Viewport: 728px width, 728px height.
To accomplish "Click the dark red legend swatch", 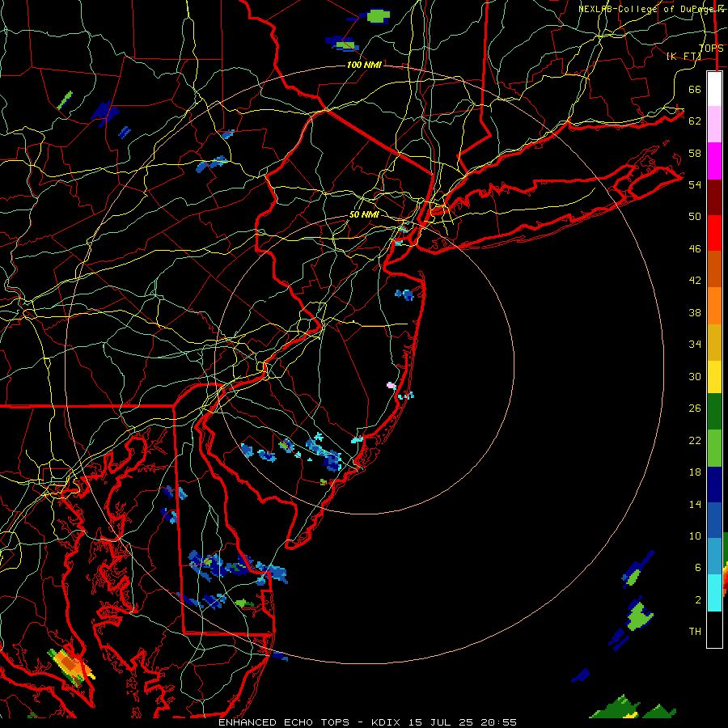I will [714, 197].
